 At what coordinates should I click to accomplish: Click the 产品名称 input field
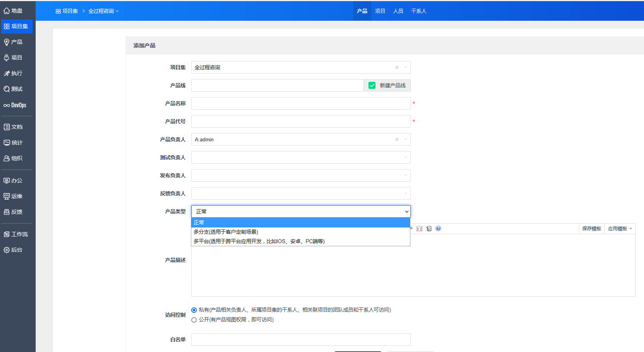tap(301, 103)
